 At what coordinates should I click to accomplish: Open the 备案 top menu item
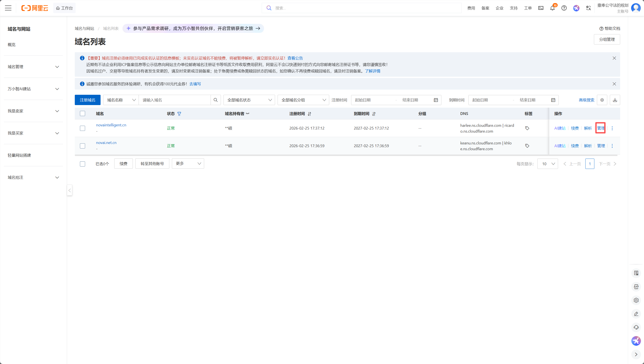pos(485,8)
